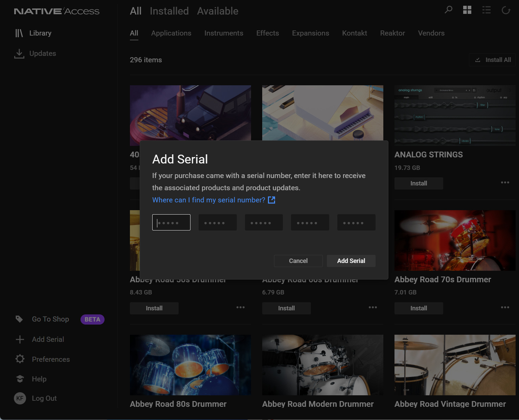The image size is (519, 420).
Task: Open more options for Abbey Road 70s Drummer
Action: click(x=505, y=307)
